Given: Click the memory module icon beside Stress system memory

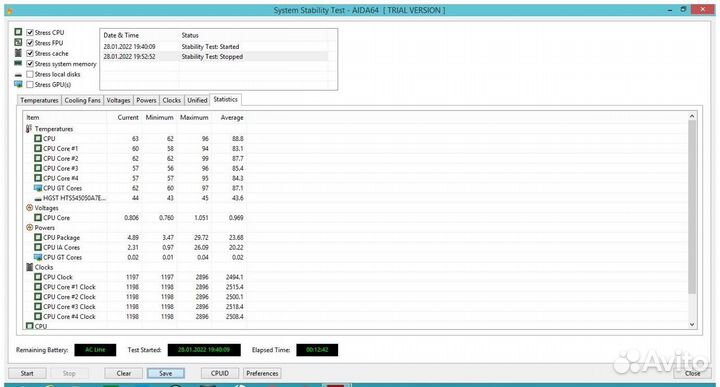Looking at the screenshot, I should [18, 63].
